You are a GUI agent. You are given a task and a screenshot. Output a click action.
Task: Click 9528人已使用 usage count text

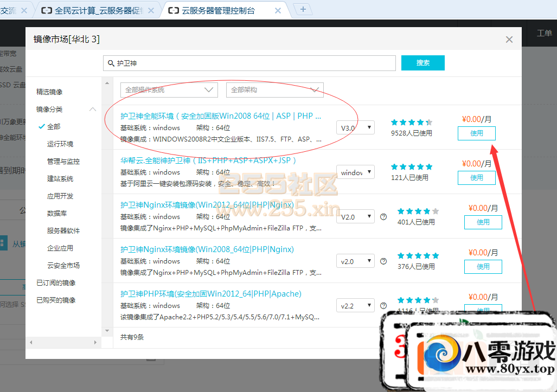point(412,133)
